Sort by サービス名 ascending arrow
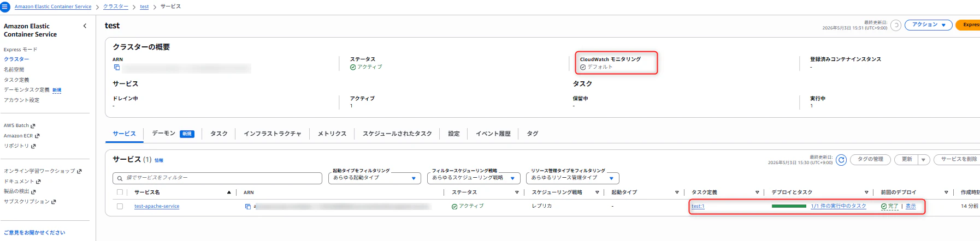Image resolution: width=980 pixels, height=241 pixels. pos(229,192)
